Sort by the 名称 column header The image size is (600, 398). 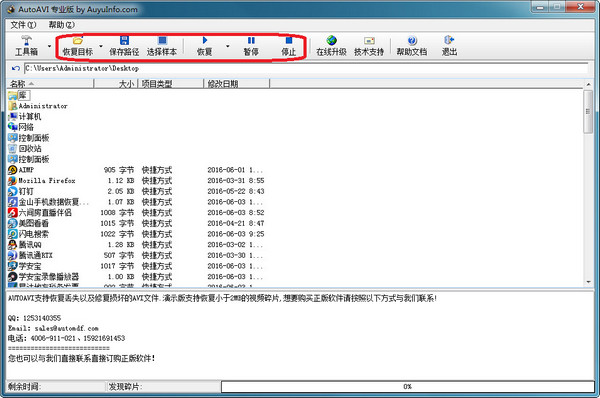pos(51,83)
